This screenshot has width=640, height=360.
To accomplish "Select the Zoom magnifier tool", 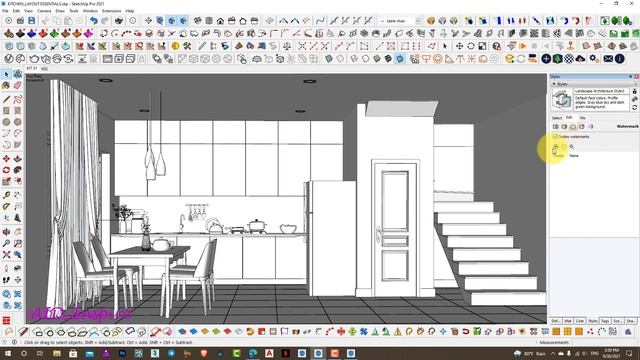I will [6, 243].
